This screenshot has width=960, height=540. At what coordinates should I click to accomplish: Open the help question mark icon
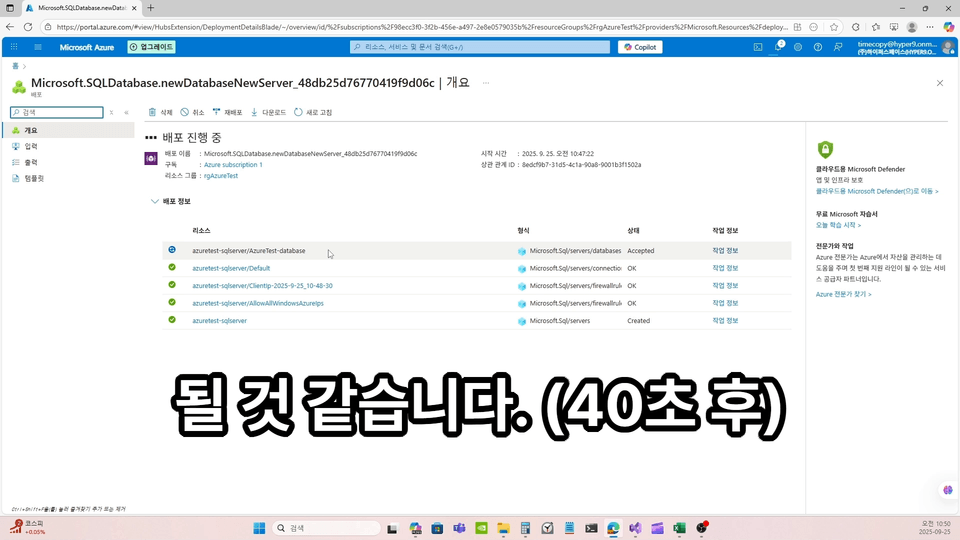click(818, 47)
